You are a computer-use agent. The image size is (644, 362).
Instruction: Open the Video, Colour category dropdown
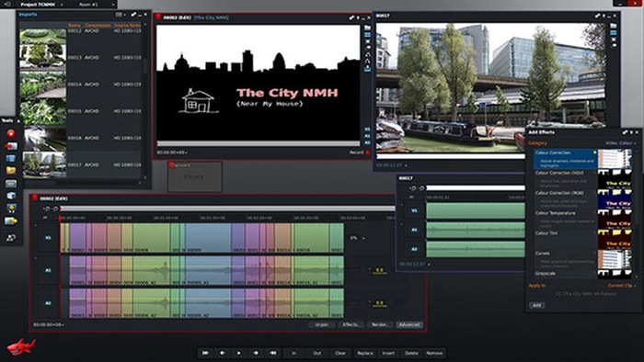[x=620, y=143]
